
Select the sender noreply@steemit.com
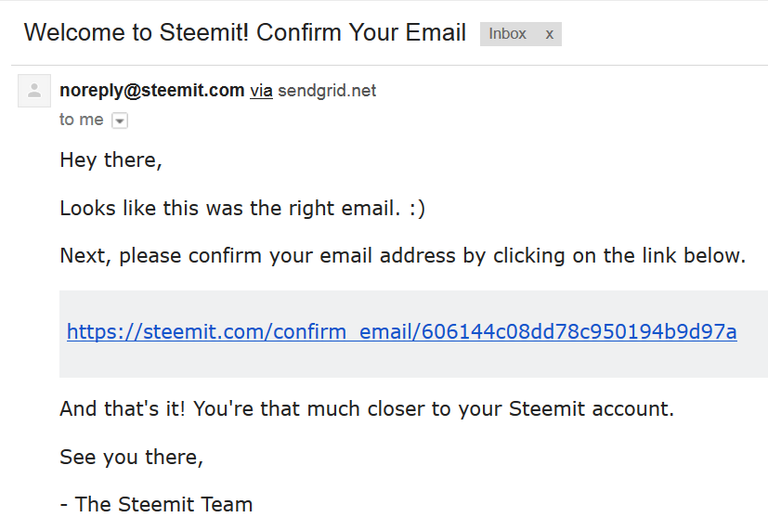pyautogui.click(x=152, y=90)
